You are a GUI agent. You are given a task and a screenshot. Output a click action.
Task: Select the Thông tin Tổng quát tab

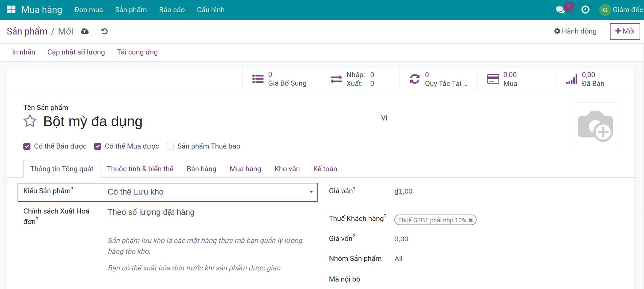(62, 169)
